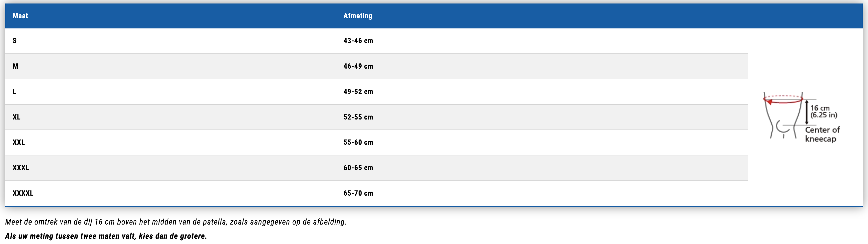
Task: Click the "43-46 cm" measurement cell
Action: [x=358, y=41]
